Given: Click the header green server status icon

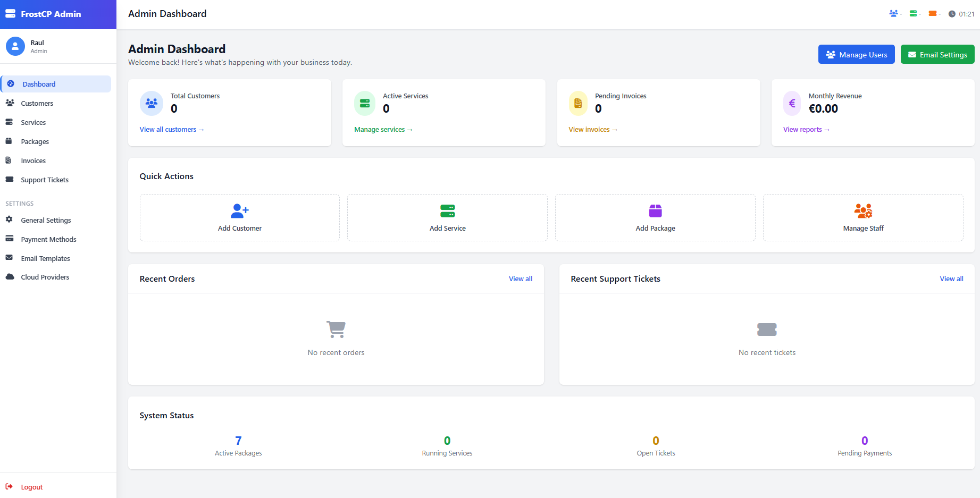Looking at the screenshot, I should 913,14.
